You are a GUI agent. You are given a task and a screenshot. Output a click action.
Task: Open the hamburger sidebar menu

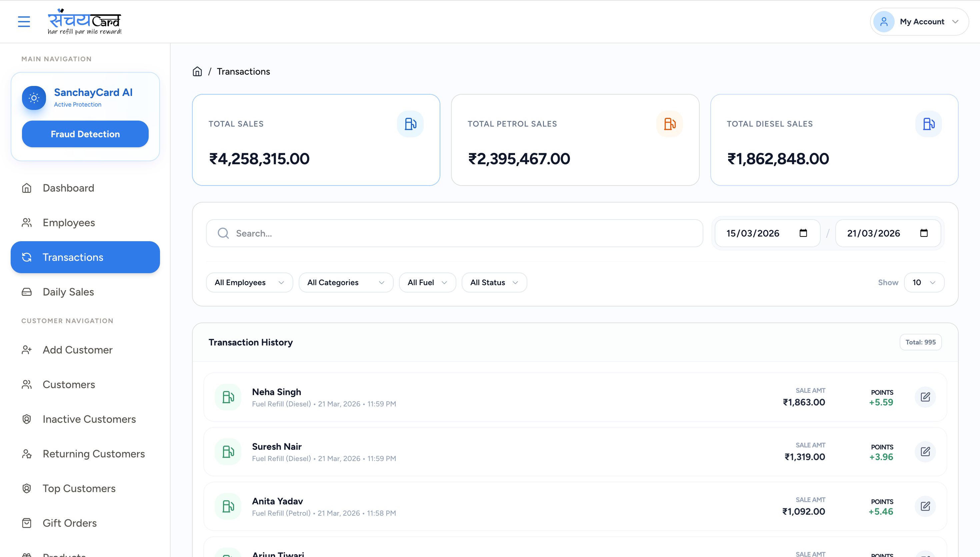coord(24,21)
